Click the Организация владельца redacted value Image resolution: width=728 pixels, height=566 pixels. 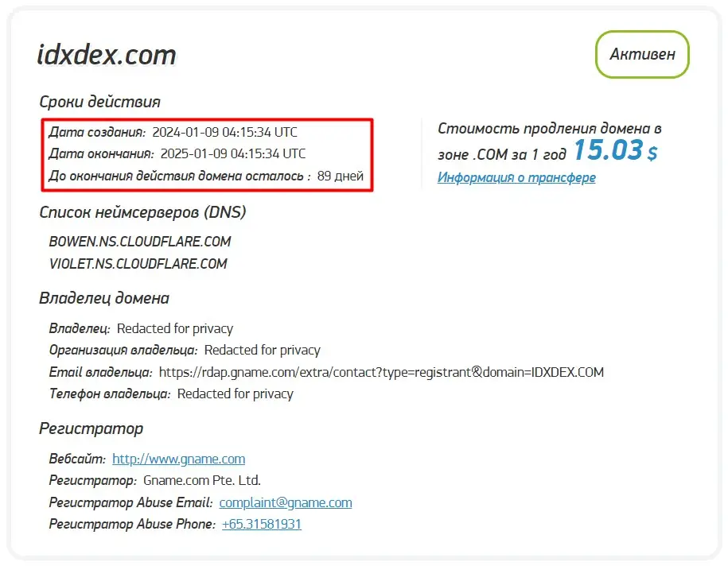point(262,350)
